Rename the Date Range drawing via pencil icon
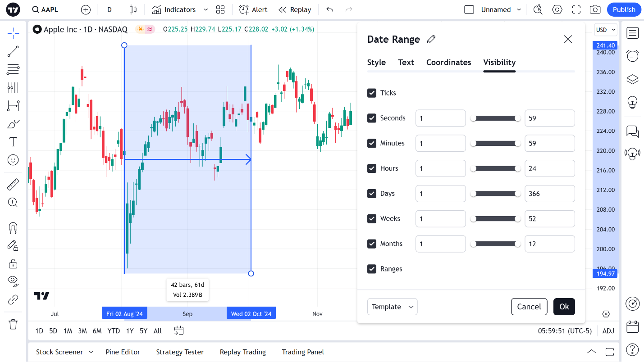644x362 pixels. coord(431,39)
